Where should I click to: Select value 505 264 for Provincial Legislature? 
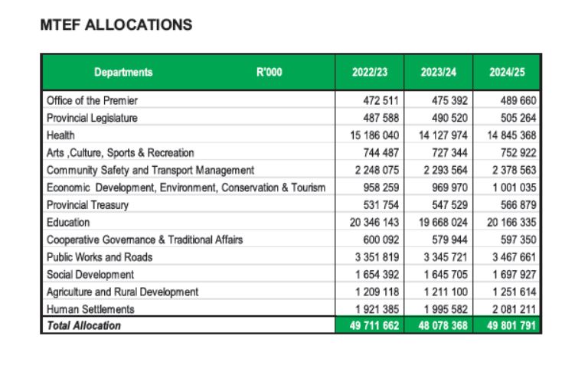click(518, 118)
